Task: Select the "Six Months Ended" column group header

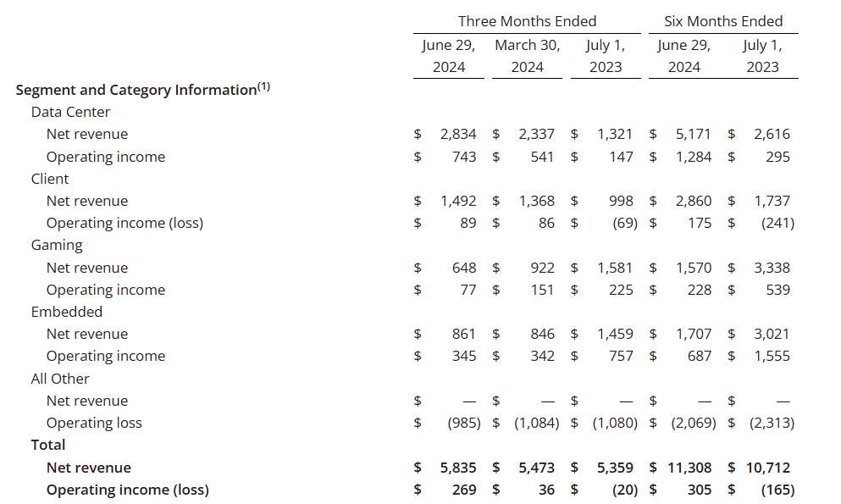Action: 722,21
